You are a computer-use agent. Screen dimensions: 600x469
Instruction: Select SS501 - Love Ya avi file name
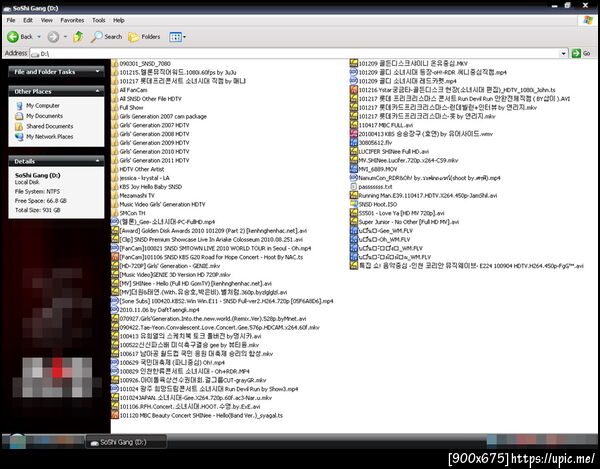pyautogui.click(x=401, y=213)
